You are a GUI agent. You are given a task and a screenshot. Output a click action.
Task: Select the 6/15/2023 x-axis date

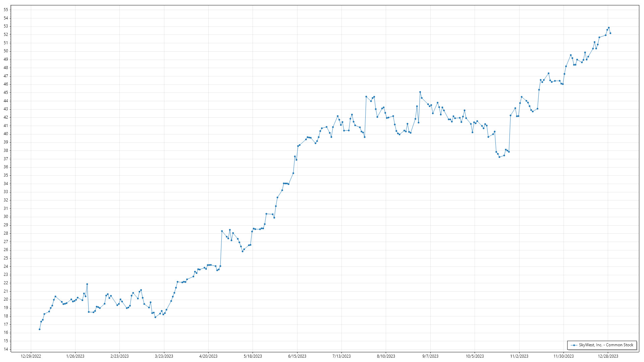(297, 356)
